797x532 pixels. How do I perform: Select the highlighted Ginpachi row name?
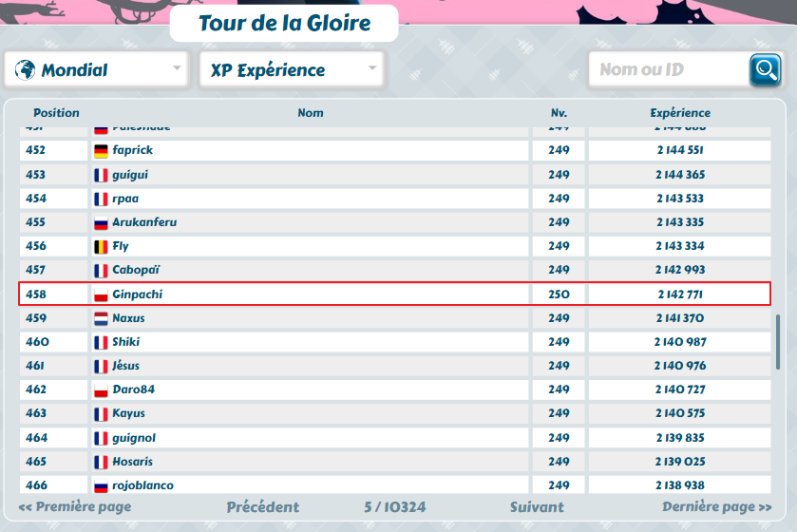pyautogui.click(x=137, y=294)
